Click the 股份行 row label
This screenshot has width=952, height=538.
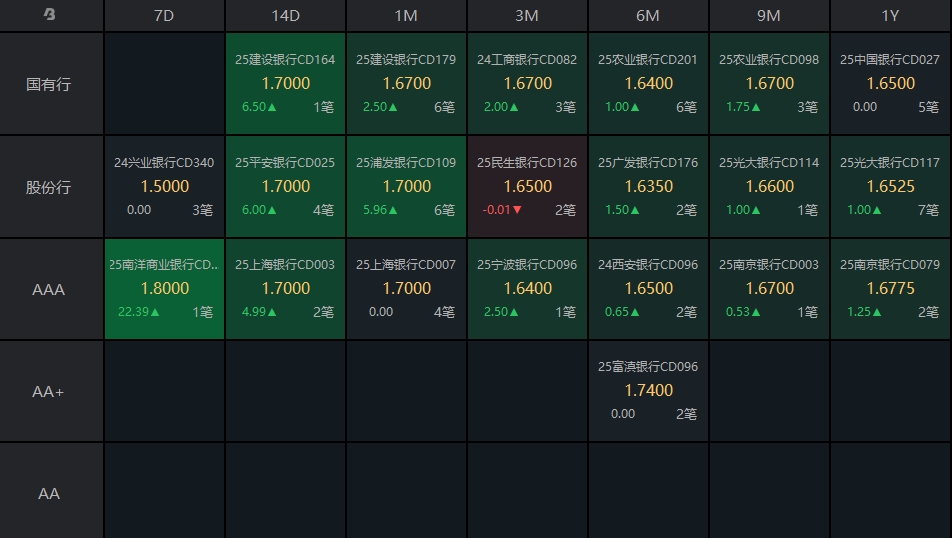pos(49,187)
